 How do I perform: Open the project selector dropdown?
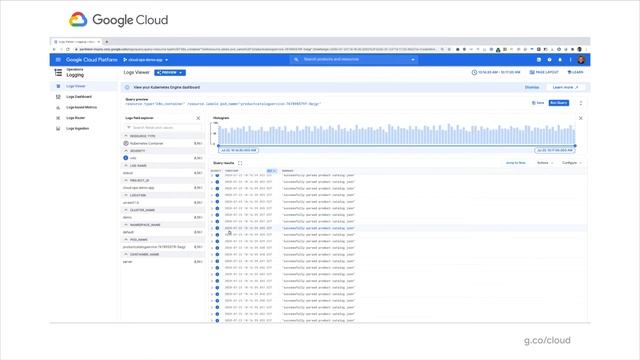tap(146, 60)
